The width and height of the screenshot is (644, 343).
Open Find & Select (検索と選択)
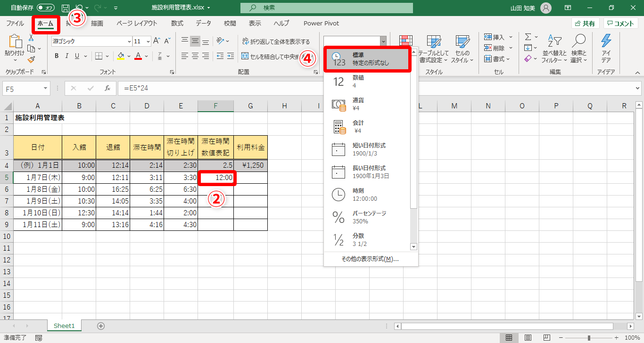coord(578,49)
